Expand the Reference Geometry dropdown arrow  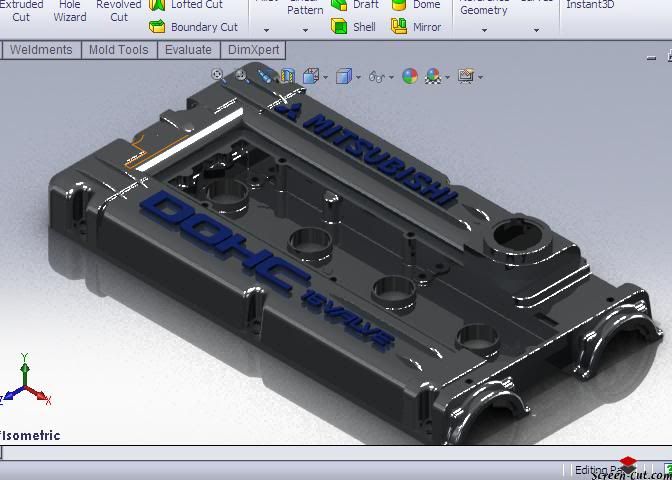point(484,30)
